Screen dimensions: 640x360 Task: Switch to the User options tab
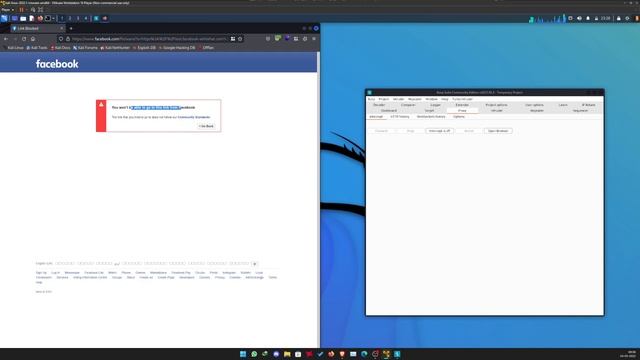(534, 105)
